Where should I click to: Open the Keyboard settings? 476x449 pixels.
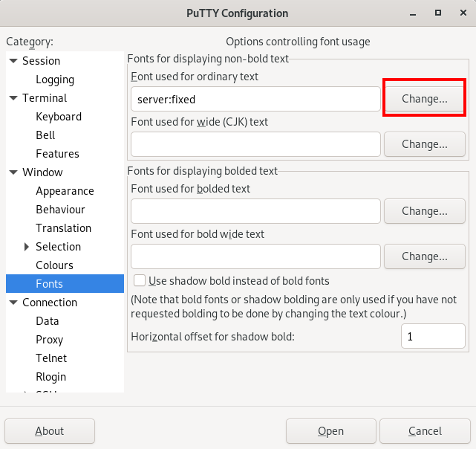point(59,117)
